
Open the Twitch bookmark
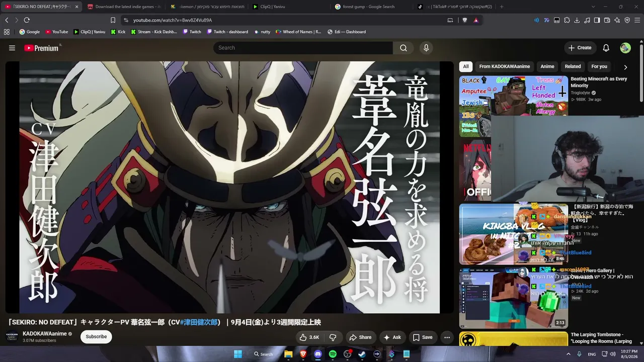click(192, 32)
